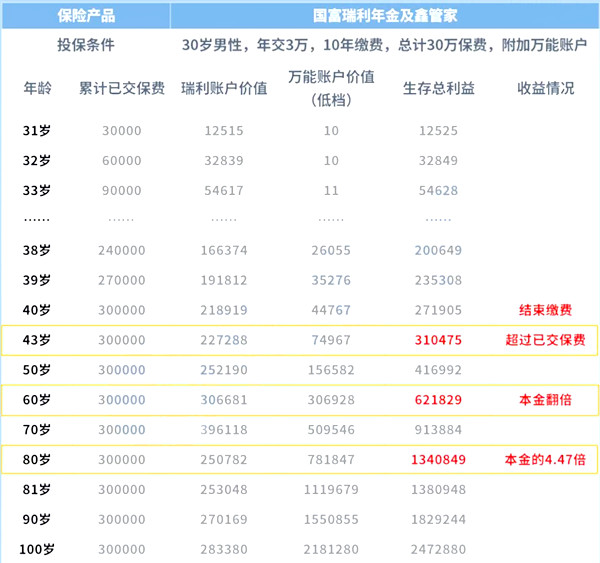The width and height of the screenshot is (600, 563).
Task: Click value 35276 in the 39岁 row
Action: pos(331,280)
